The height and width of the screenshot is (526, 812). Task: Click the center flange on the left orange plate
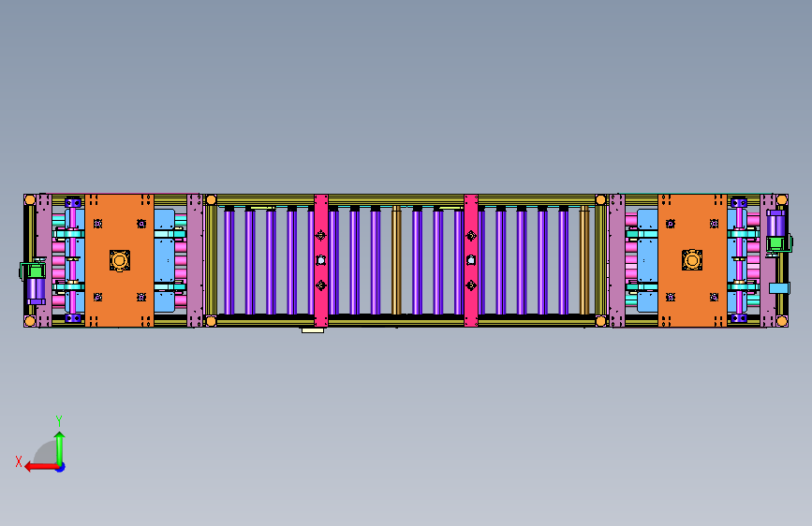(x=120, y=260)
